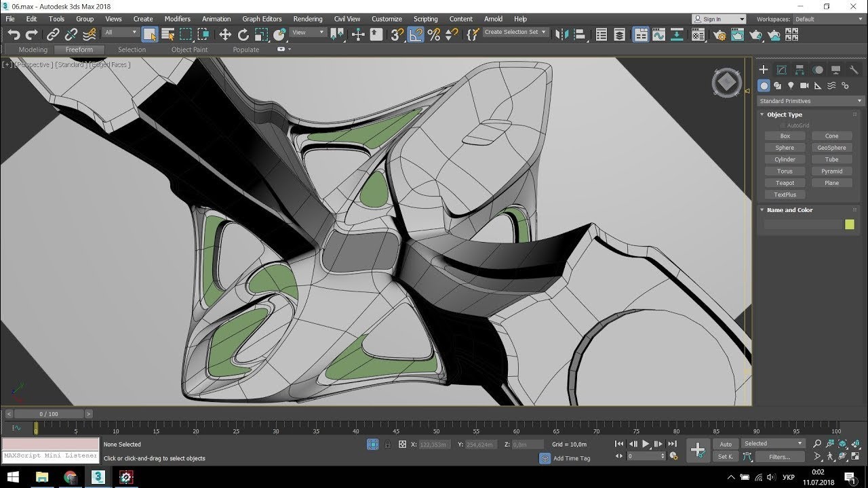
Task: Open the Rendering menu
Action: [x=308, y=19]
